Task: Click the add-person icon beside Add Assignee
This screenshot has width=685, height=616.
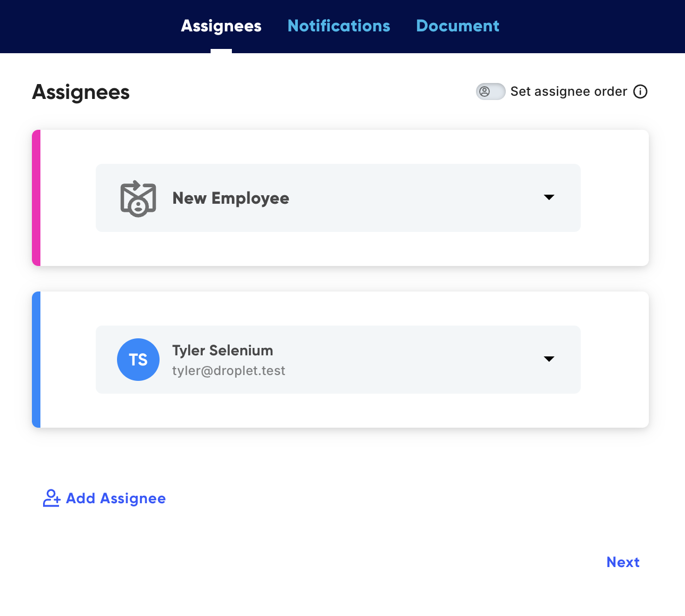Action: [52, 498]
